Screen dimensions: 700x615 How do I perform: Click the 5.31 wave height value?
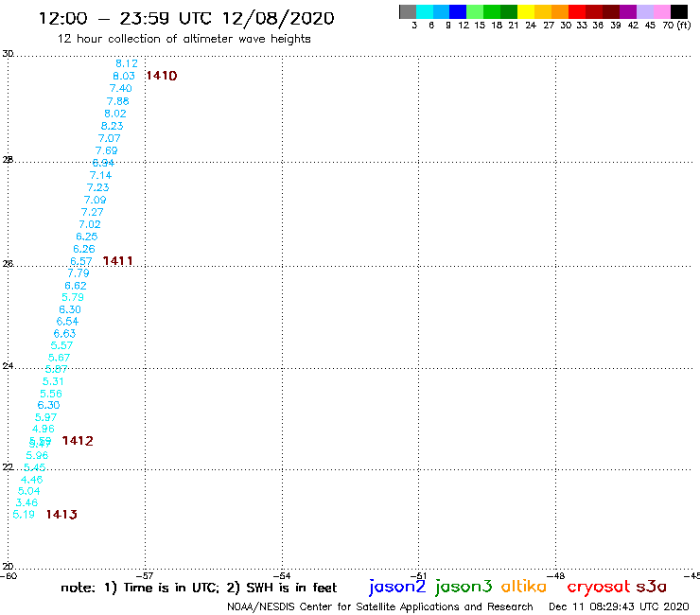coord(53,381)
